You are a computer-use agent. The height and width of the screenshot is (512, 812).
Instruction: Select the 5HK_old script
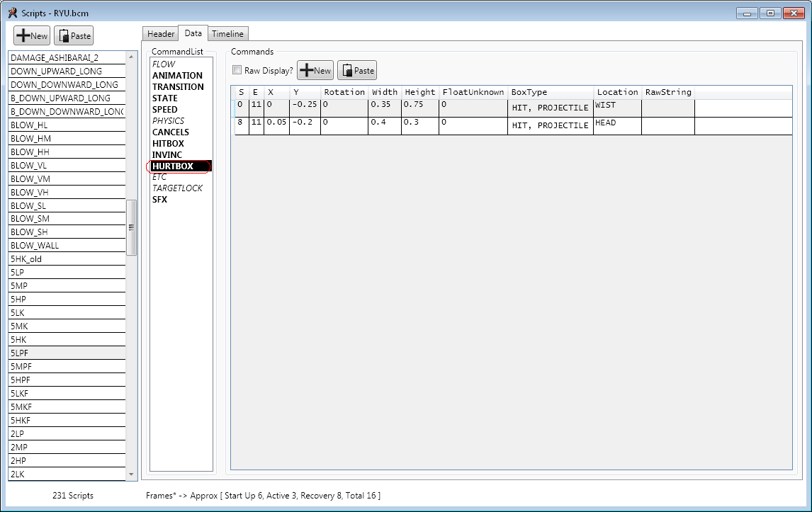tap(26, 259)
